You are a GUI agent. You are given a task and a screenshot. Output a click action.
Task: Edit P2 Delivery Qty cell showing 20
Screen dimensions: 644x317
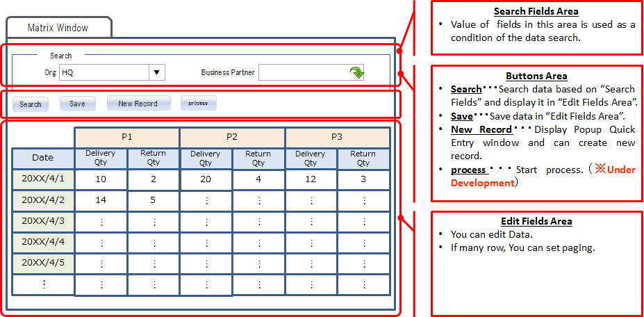(206, 179)
